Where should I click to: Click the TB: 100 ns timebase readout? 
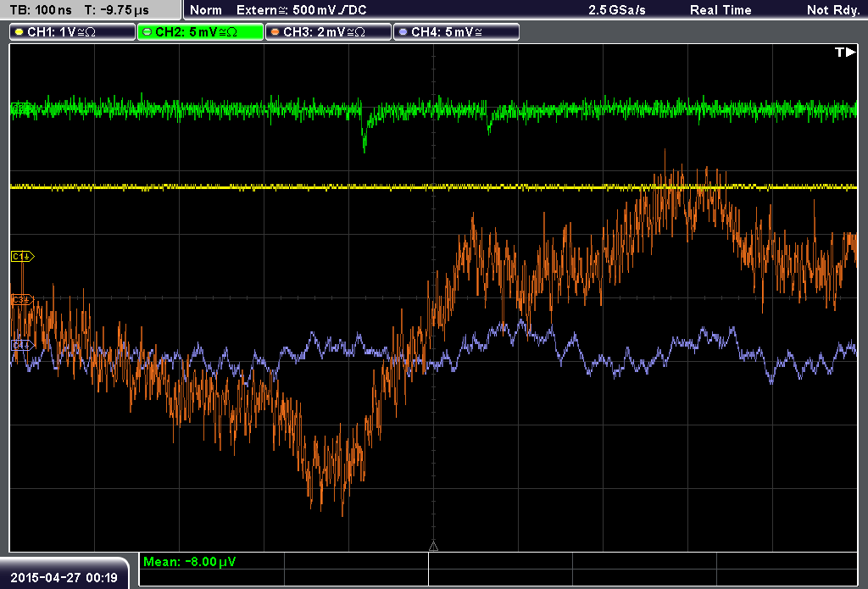pyautogui.click(x=41, y=10)
